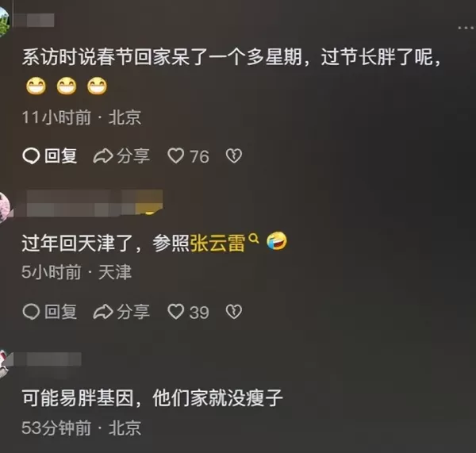Reply to the 11-hour-old Beijing comment

(x=49, y=156)
